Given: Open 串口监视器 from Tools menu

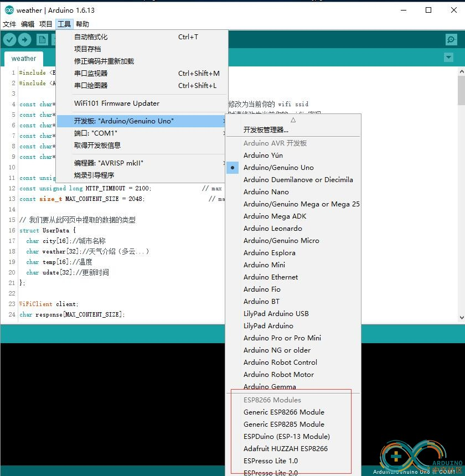Looking at the screenshot, I should point(142,74).
